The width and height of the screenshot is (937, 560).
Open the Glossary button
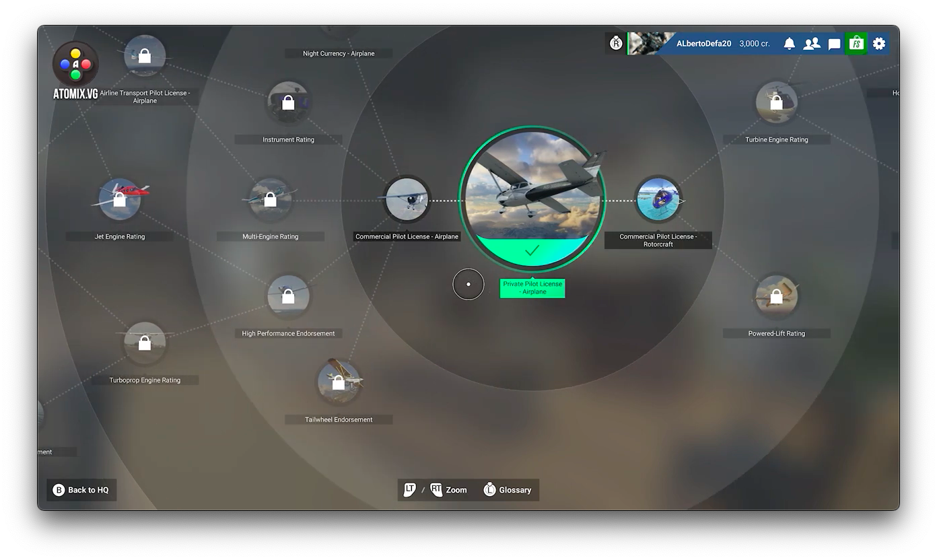click(x=508, y=490)
